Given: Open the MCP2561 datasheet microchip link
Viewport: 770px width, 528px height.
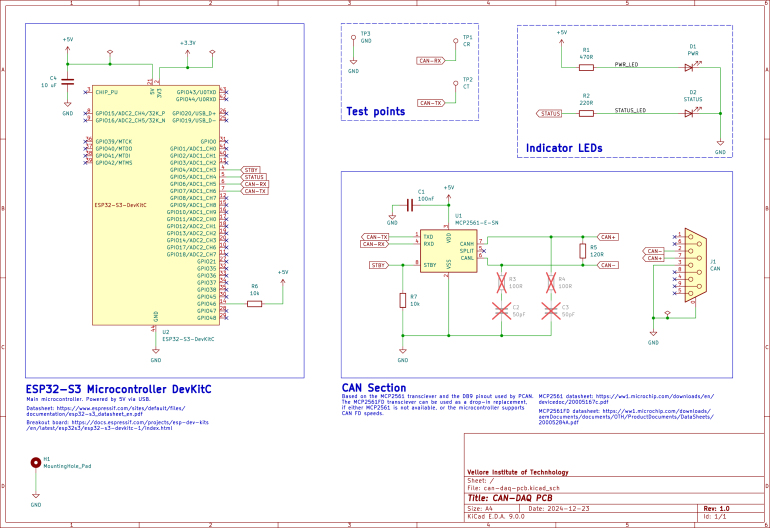Looking at the screenshot, I should pos(626,399).
